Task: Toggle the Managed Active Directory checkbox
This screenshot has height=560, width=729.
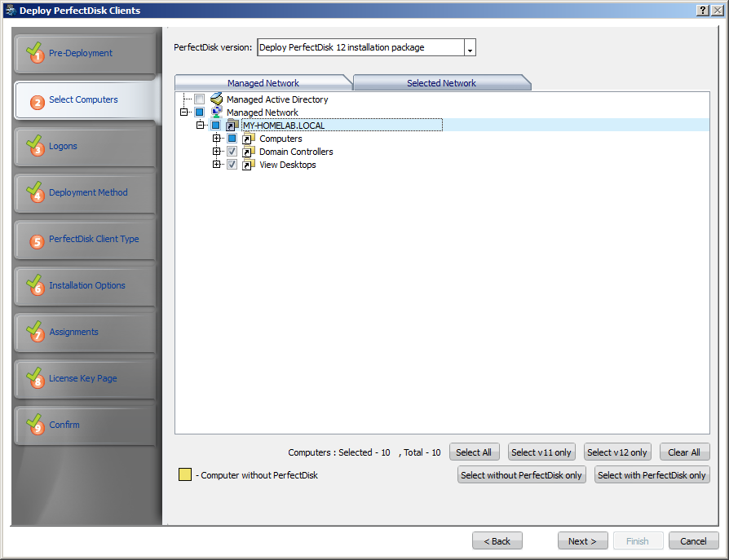Action: tap(200, 99)
